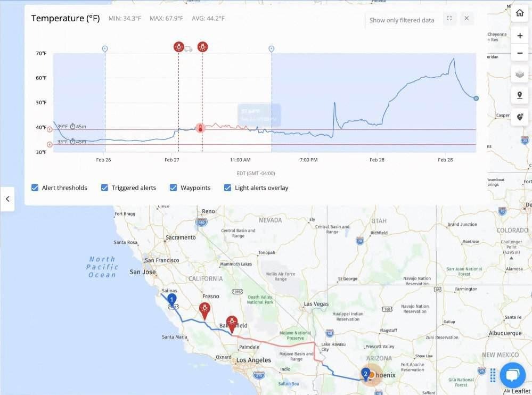Zoom in the map with plus button
The width and height of the screenshot is (532, 395).
point(520,36)
